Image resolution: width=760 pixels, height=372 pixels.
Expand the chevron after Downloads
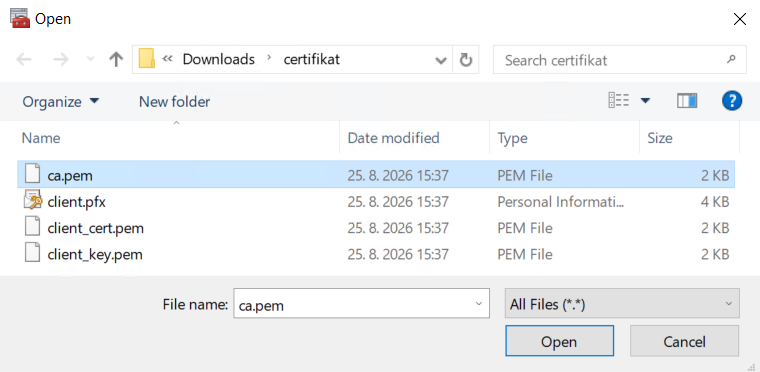point(269,59)
